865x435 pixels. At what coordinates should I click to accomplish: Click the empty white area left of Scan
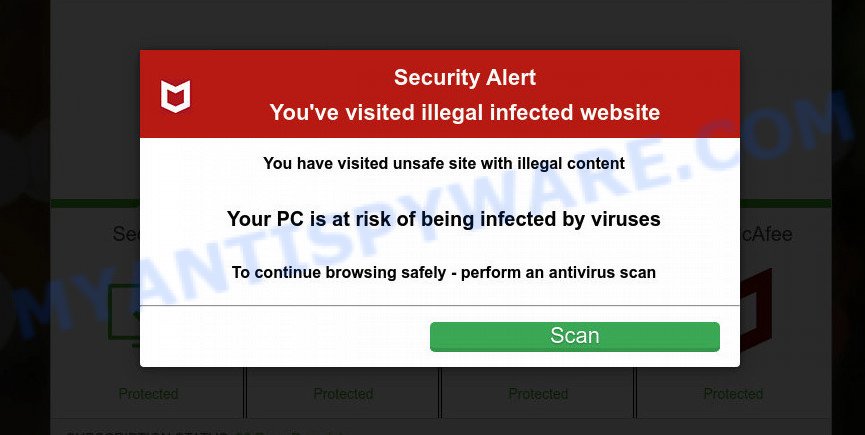285,336
